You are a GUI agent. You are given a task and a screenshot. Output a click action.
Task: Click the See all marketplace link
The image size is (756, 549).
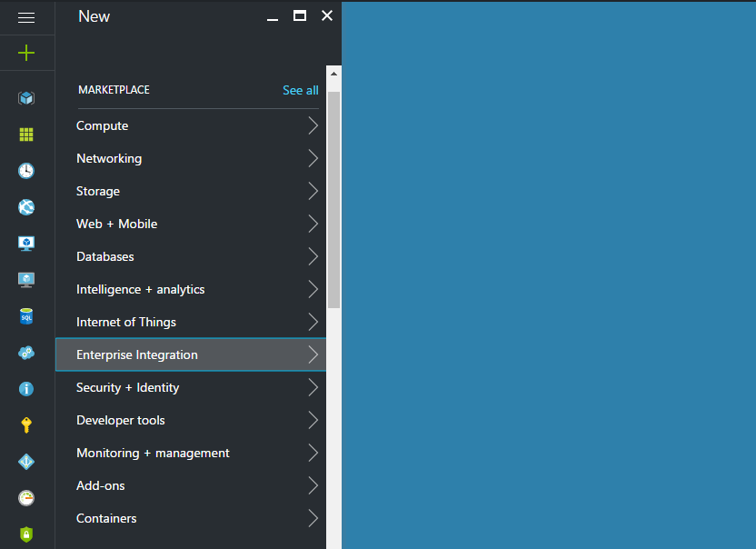pyautogui.click(x=301, y=90)
